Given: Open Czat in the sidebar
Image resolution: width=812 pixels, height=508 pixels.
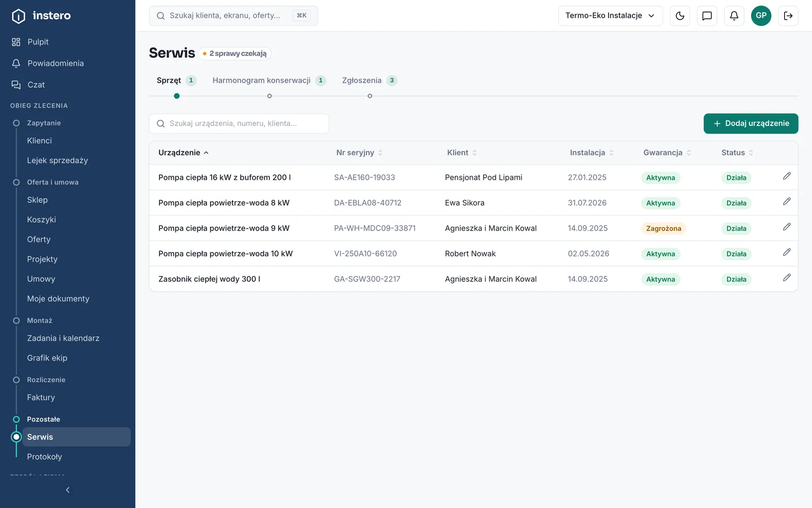Looking at the screenshot, I should [x=67, y=84].
